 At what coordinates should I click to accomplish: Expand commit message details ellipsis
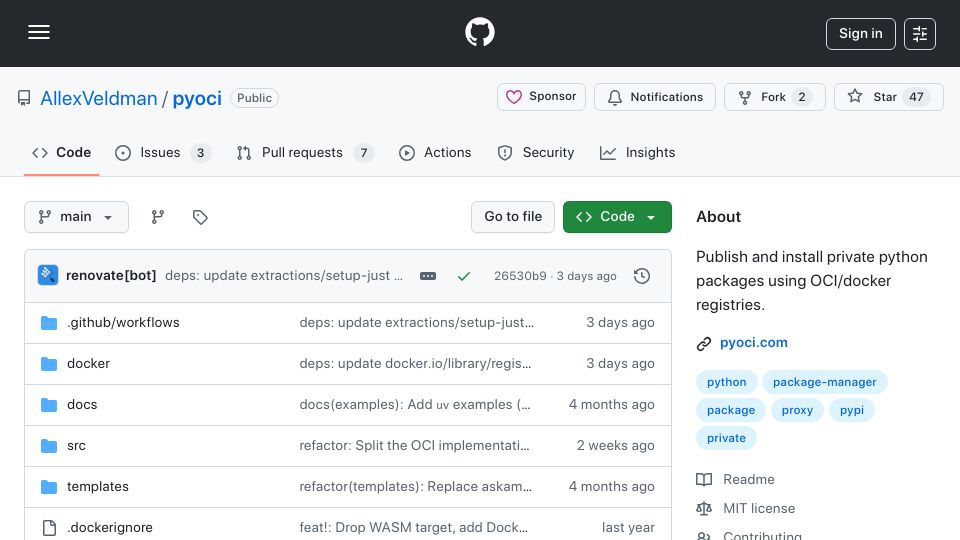pos(428,276)
